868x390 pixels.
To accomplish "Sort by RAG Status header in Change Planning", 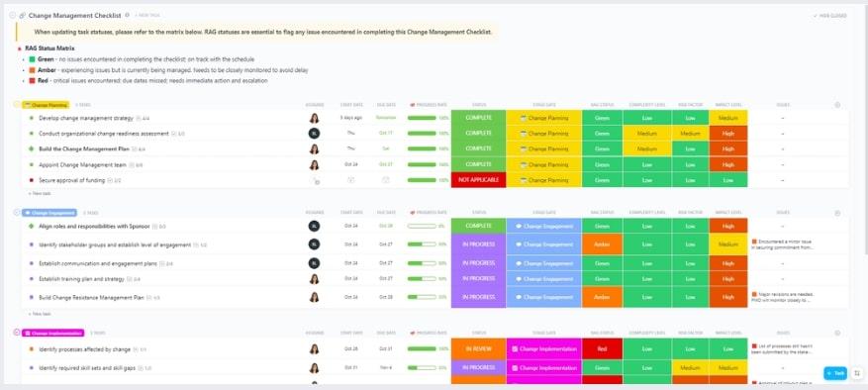I will (602, 105).
